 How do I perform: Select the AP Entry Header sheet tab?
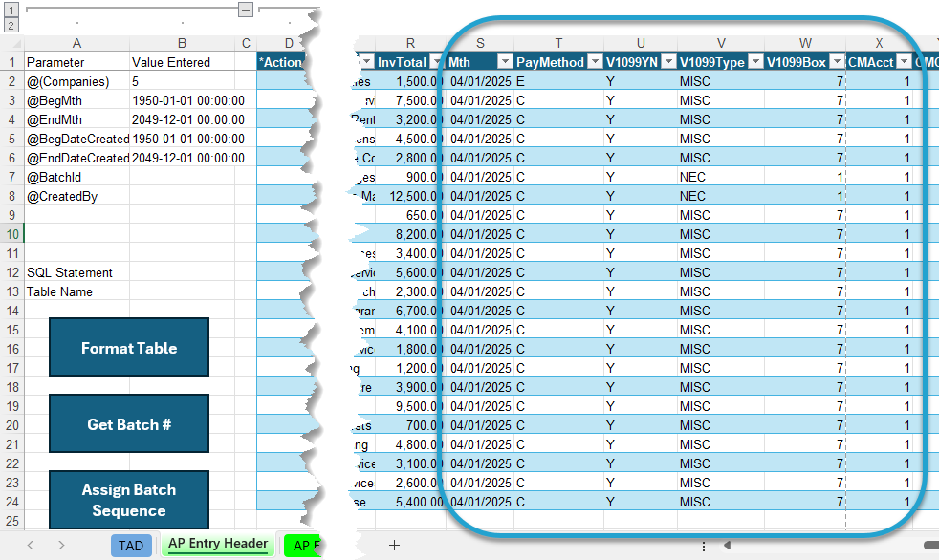click(x=218, y=544)
